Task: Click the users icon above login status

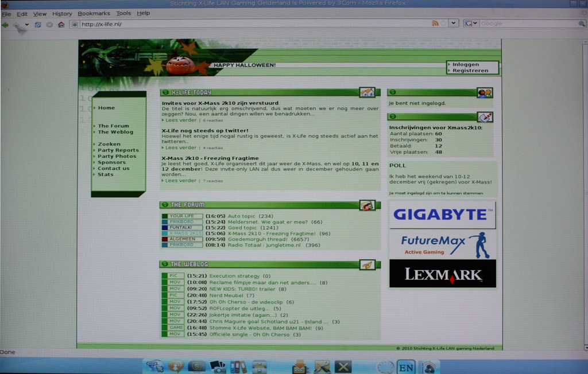Action: tap(485, 92)
